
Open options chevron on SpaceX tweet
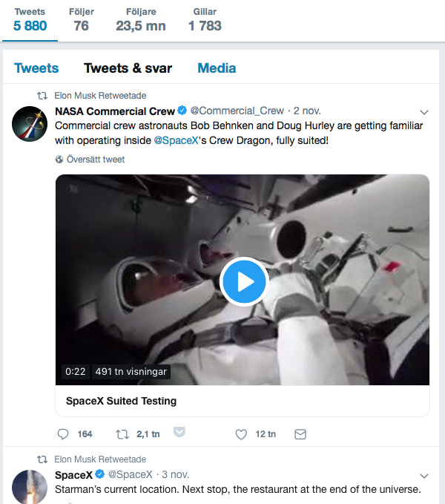pyautogui.click(x=424, y=476)
